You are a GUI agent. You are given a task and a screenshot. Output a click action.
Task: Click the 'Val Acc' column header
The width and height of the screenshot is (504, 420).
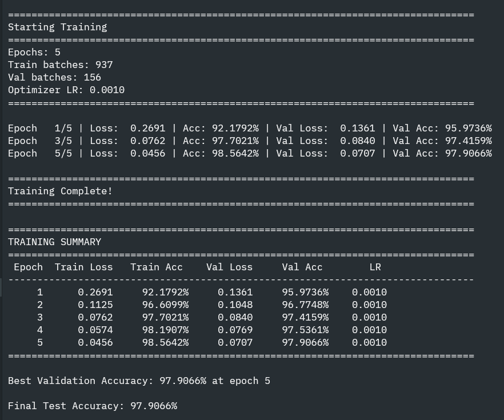pos(302,267)
